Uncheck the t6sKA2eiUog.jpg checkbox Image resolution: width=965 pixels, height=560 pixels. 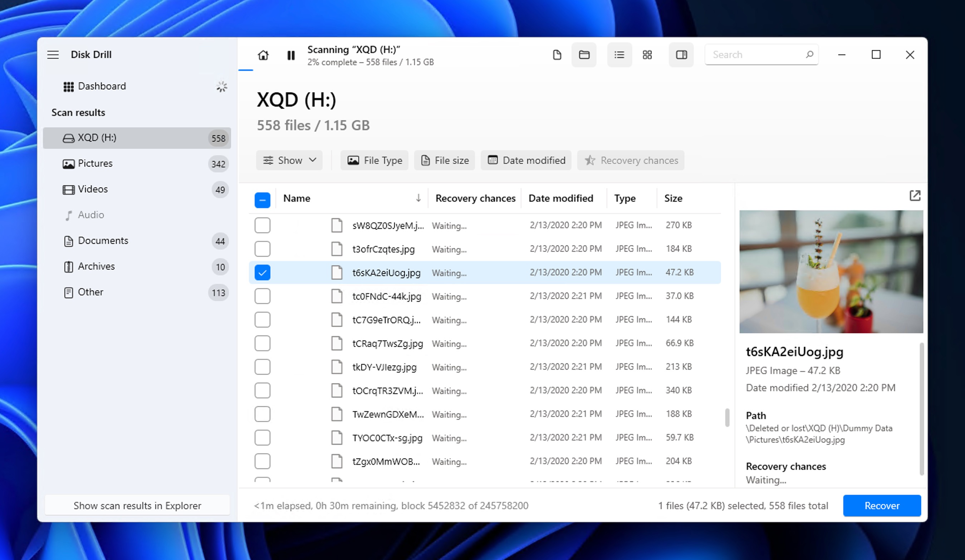[262, 272]
